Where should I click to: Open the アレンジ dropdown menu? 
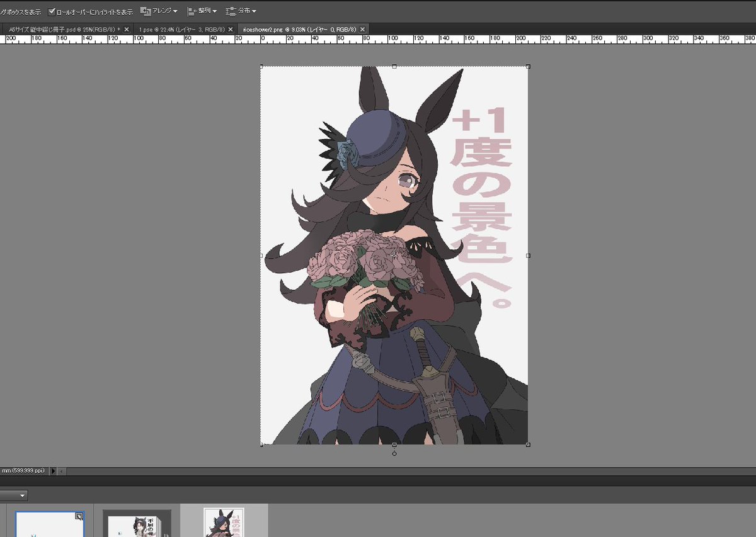pyautogui.click(x=159, y=11)
